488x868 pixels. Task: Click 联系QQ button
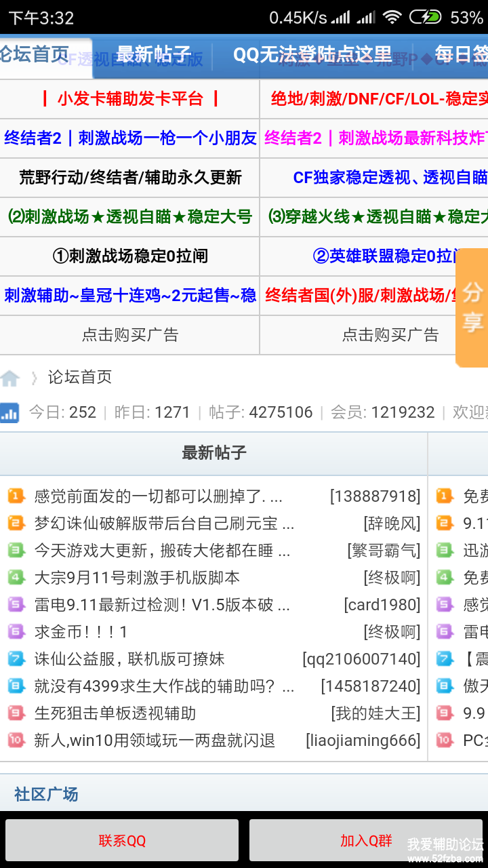tap(122, 841)
